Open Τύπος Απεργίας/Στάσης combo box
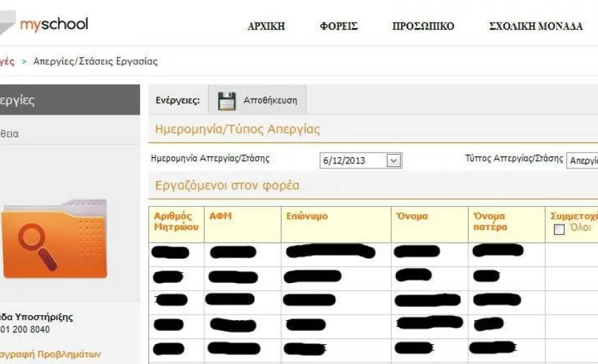598x364 pixels. tap(582, 161)
